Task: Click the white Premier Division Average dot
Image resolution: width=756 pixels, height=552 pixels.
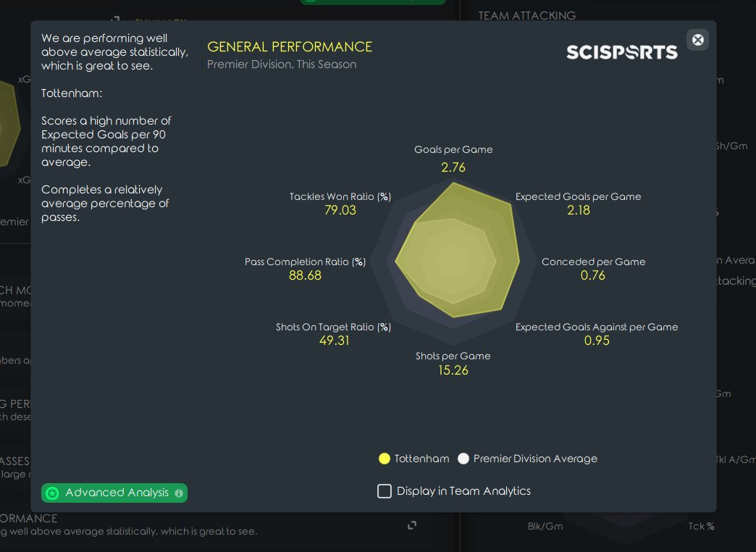Action: click(463, 459)
